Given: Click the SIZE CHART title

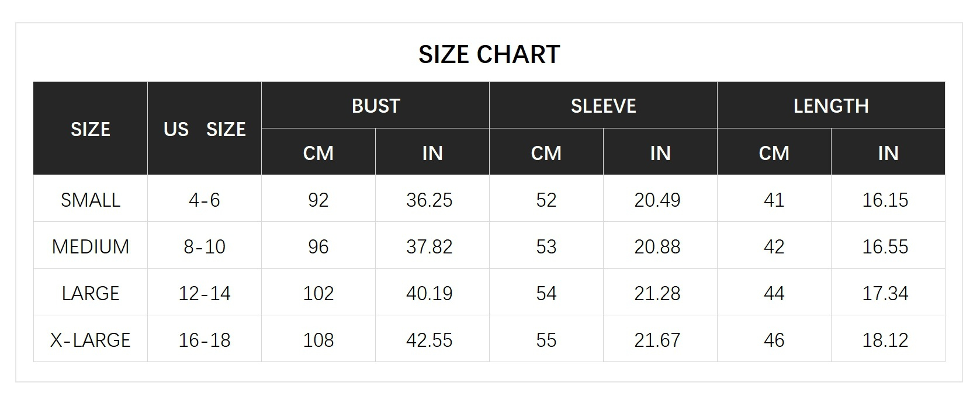Looking at the screenshot, I should pyautogui.click(x=489, y=54).
